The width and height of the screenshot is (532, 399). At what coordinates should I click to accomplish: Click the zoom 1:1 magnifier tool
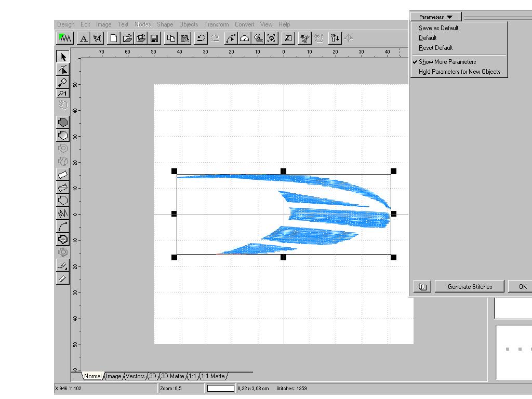tap(63, 94)
